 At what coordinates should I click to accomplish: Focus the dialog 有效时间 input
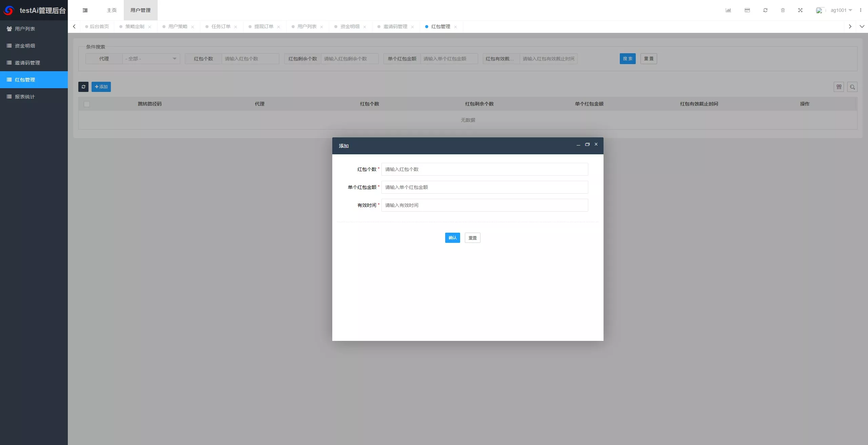[x=485, y=205]
